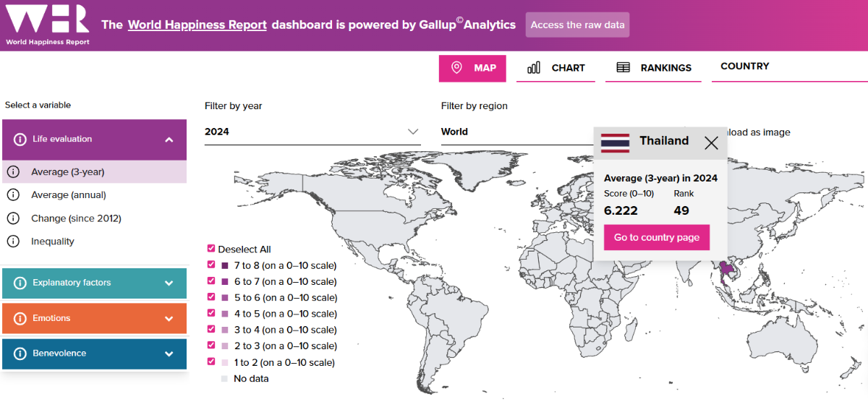Viewport: 868px width, 402px height.
Task: Switch to the CHART tab
Action: tap(556, 68)
